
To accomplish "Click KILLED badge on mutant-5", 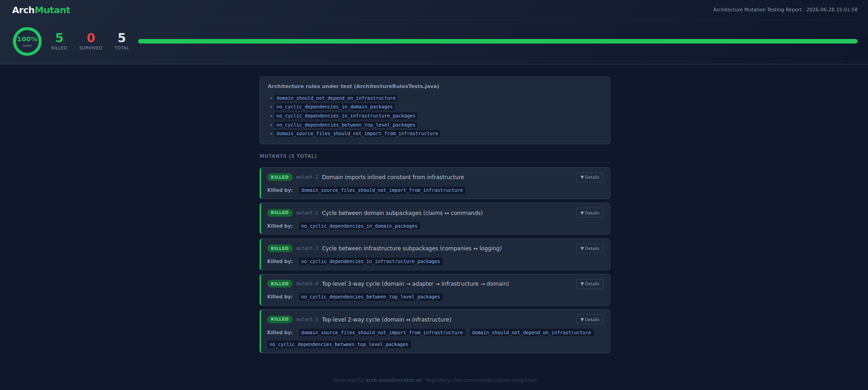I will [280, 319].
